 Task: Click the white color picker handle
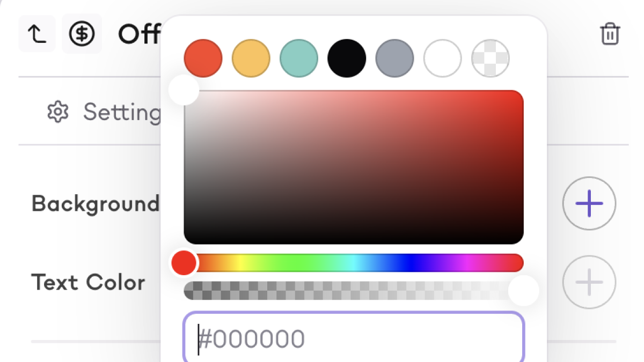pos(184,91)
